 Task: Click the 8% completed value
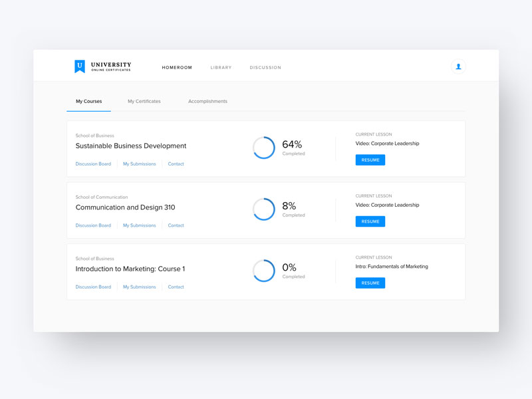[x=289, y=205]
